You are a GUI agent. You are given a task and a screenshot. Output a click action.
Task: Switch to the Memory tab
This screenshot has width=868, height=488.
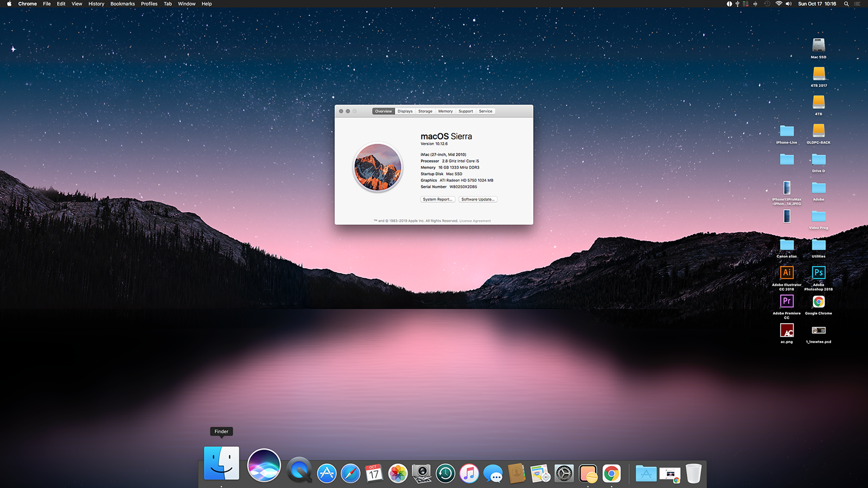pos(445,111)
